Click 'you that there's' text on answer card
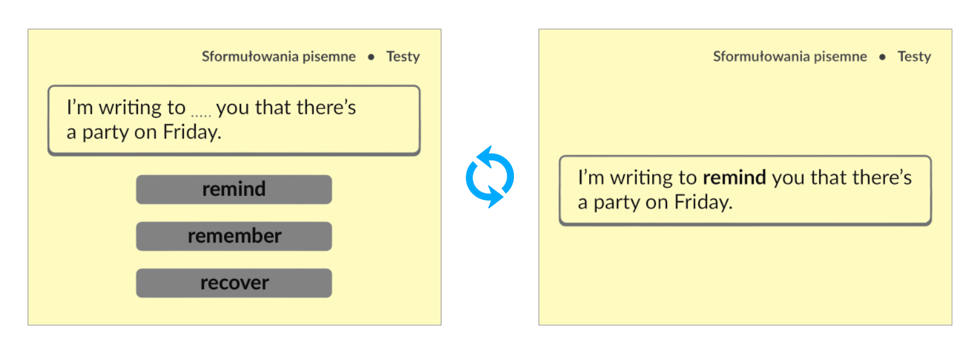 tap(842, 178)
